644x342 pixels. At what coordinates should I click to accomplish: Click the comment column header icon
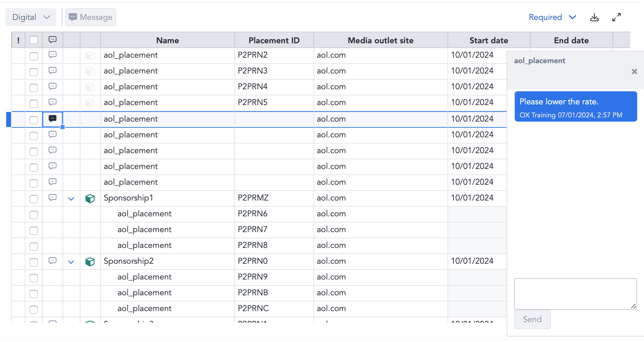[53, 39]
